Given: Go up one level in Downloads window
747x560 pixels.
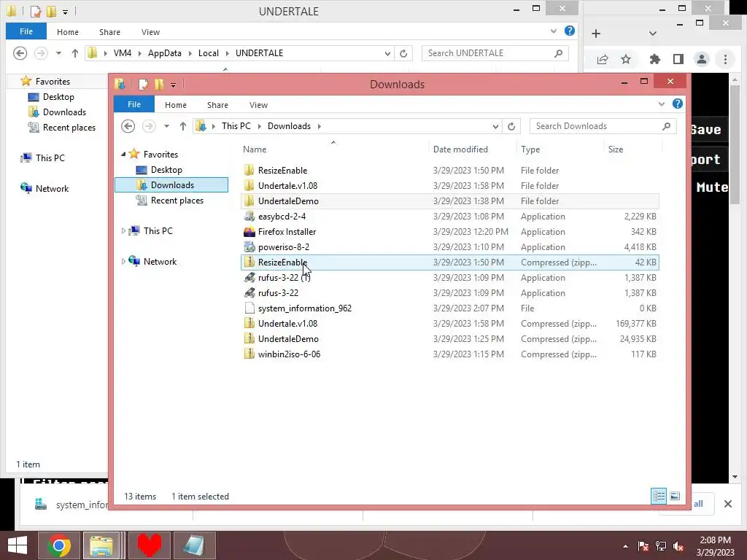Looking at the screenshot, I should (x=183, y=126).
